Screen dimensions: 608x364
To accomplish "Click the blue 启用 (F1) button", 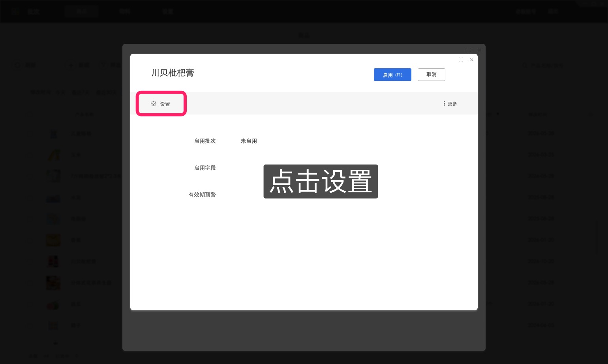I will (x=392, y=75).
